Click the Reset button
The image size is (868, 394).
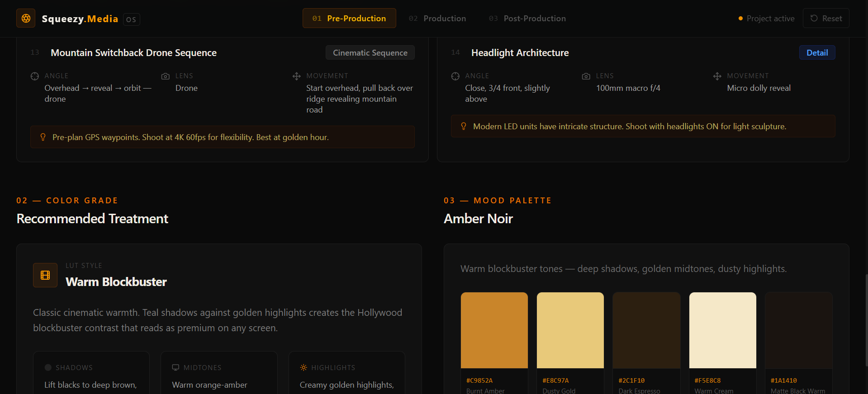(826, 18)
